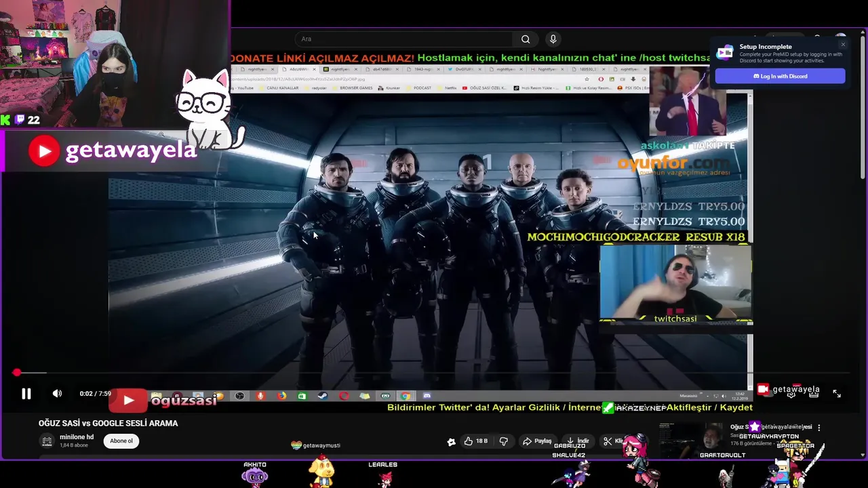Viewport: 868px width, 488px height.
Task: Select the 'Netflix' bookmark in recorded browser
Action: [x=448, y=88]
